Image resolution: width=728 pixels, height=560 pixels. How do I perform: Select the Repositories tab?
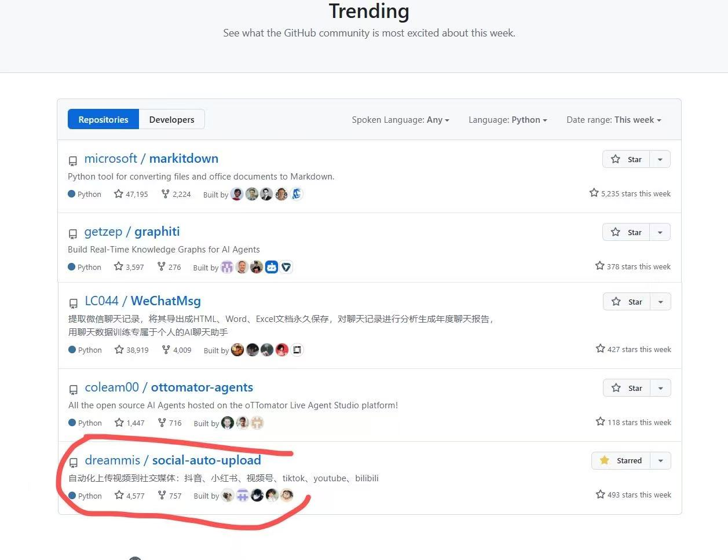(x=103, y=119)
